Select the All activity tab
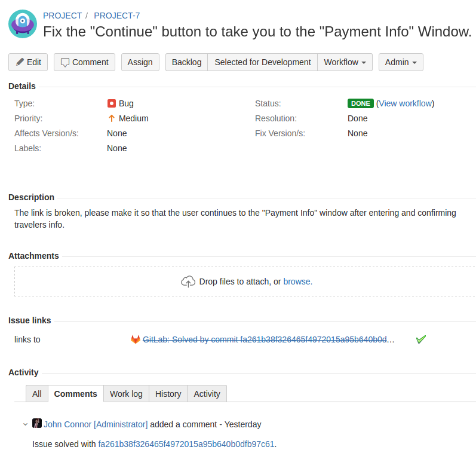This screenshot has width=476, height=456. 37,394
